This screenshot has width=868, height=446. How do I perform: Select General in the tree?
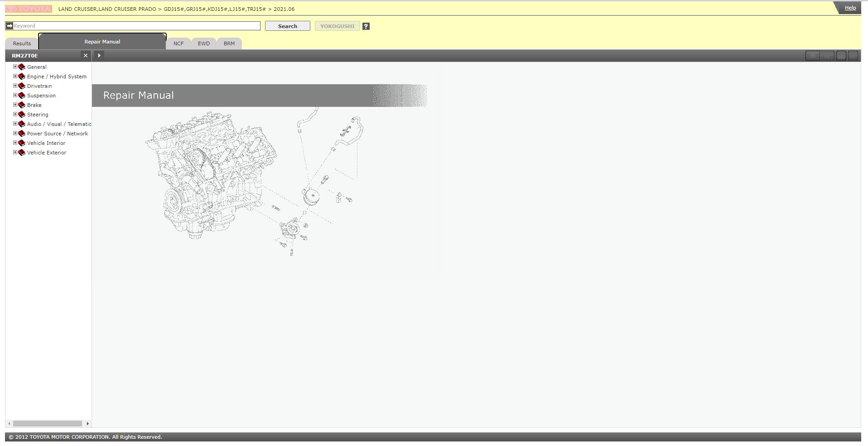tap(37, 67)
